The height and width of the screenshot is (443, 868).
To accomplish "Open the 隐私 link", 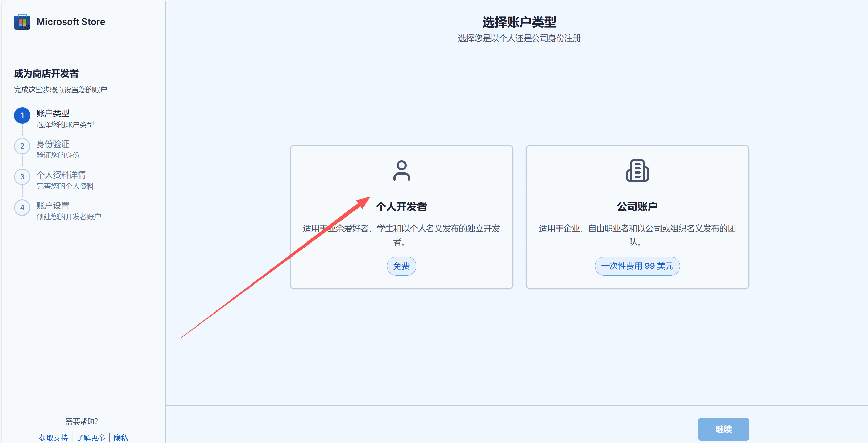I will (121, 438).
